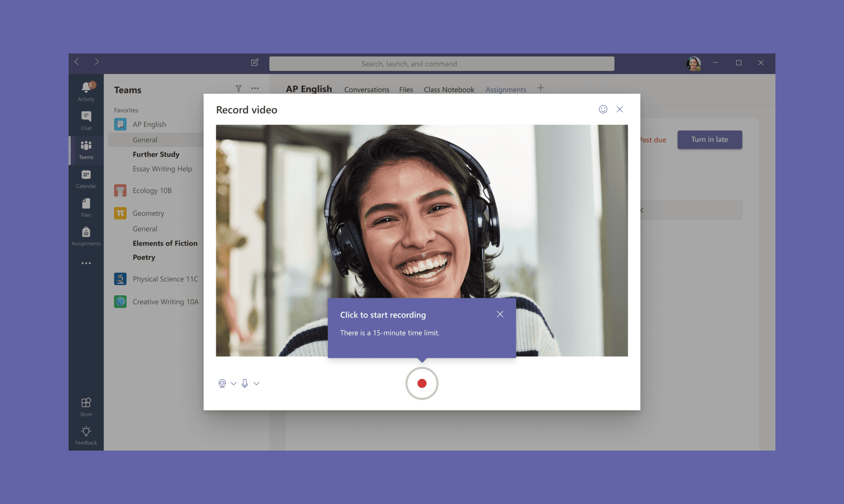Expand the microphone device dropdown chevron
The height and width of the screenshot is (504, 844).
point(257,384)
